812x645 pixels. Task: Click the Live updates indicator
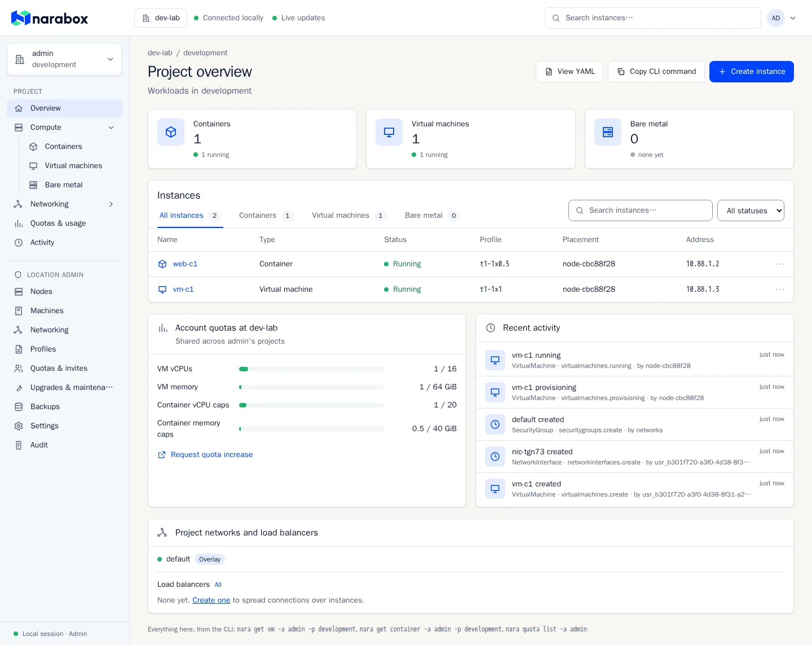click(299, 18)
